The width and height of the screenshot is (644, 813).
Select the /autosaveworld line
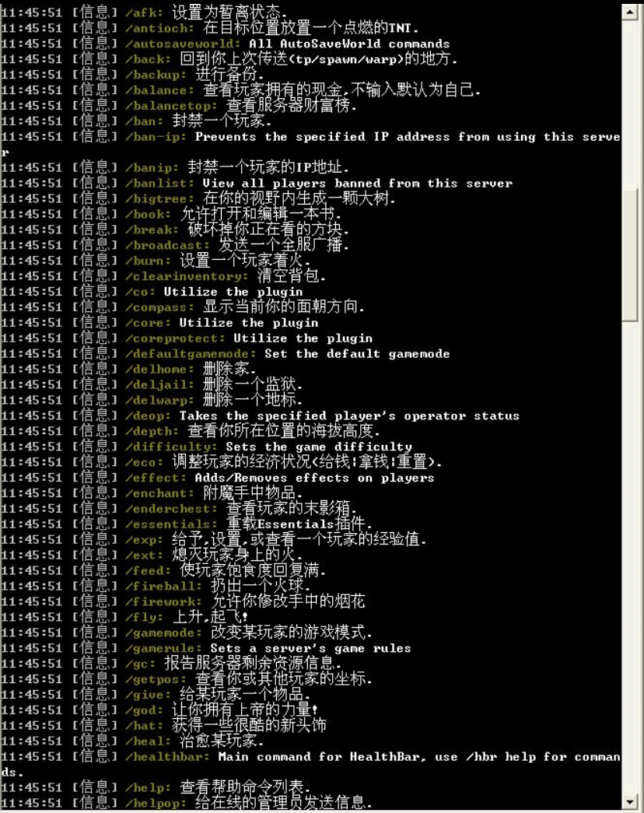(x=225, y=43)
